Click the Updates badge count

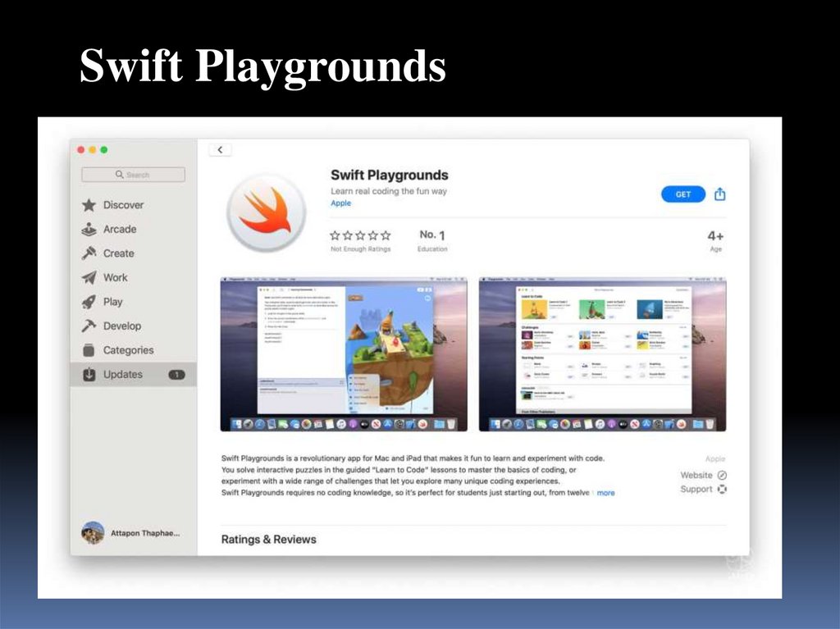click(x=177, y=375)
